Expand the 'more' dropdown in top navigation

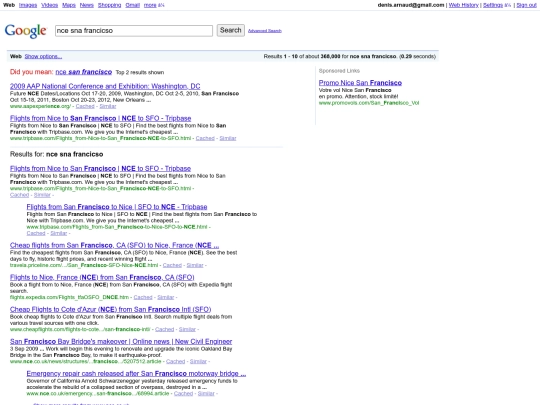pos(154,5)
